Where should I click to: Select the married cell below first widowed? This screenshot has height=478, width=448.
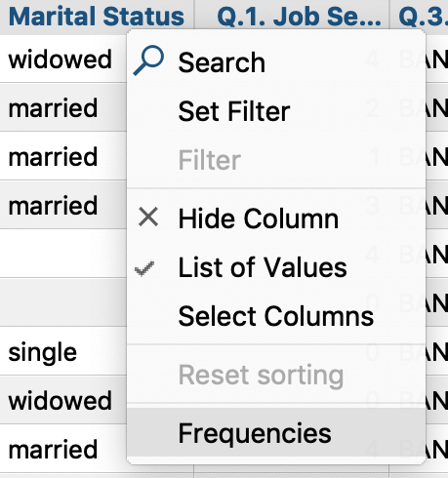[53, 108]
